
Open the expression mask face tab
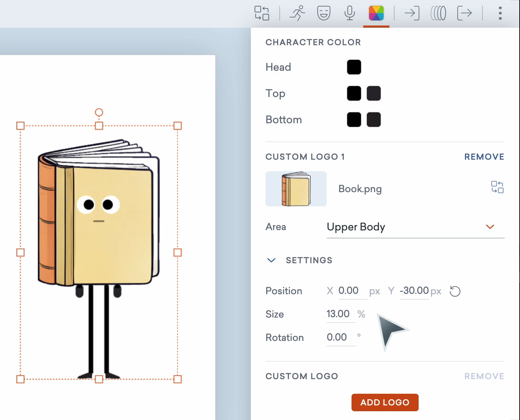pos(323,13)
